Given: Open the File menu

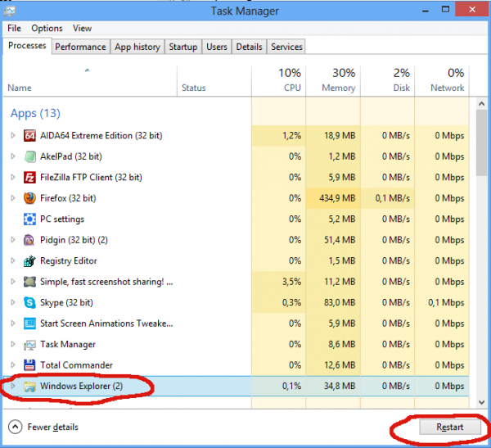Looking at the screenshot, I should pos(14,29).
